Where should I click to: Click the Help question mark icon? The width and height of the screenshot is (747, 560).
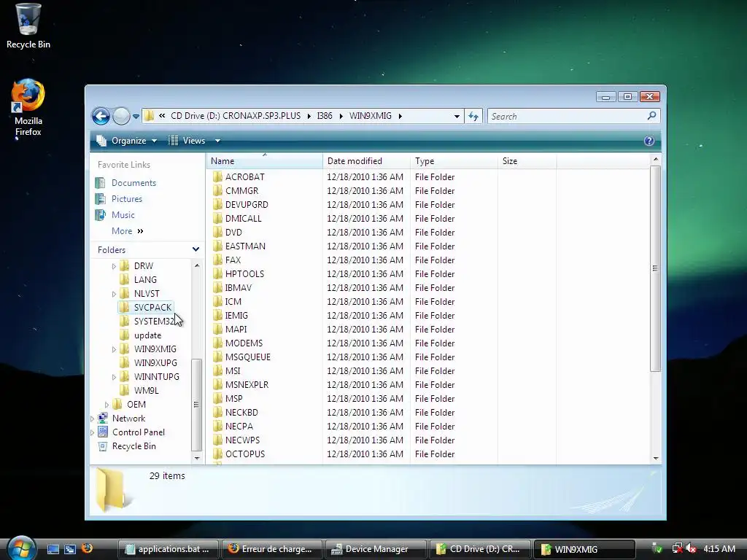(x=649, y=141)
